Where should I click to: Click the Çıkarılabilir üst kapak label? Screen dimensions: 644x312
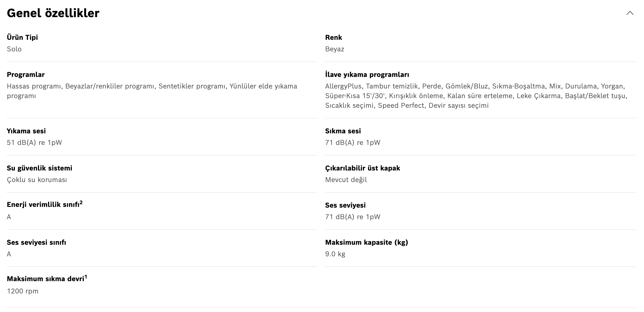[363, 168]
